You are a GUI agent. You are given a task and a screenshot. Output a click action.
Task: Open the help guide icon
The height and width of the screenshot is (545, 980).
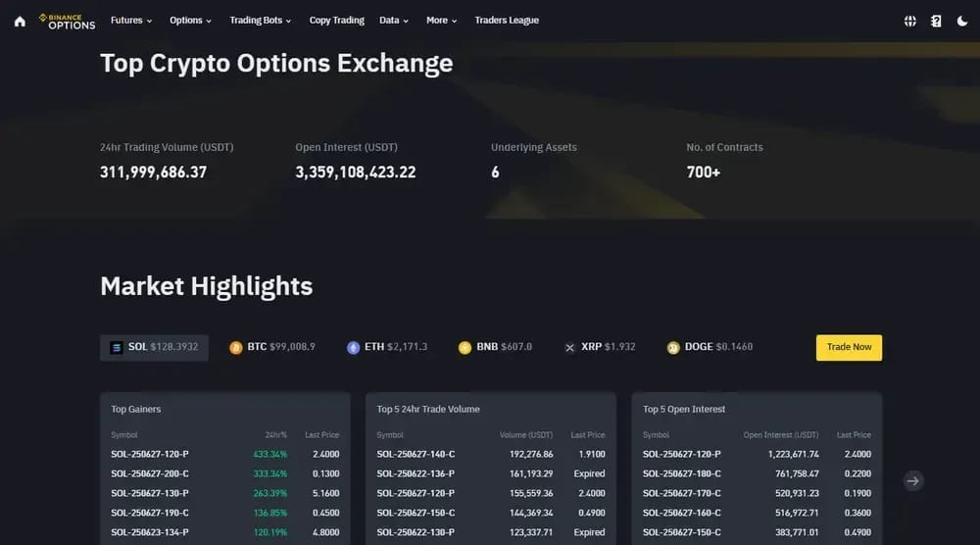pyautogui.click(x=936, y=22)
